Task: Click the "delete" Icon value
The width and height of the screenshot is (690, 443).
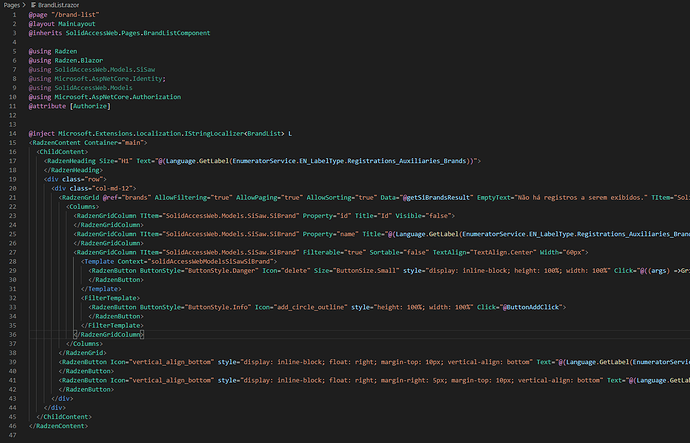Action: [x=297, y=271]
